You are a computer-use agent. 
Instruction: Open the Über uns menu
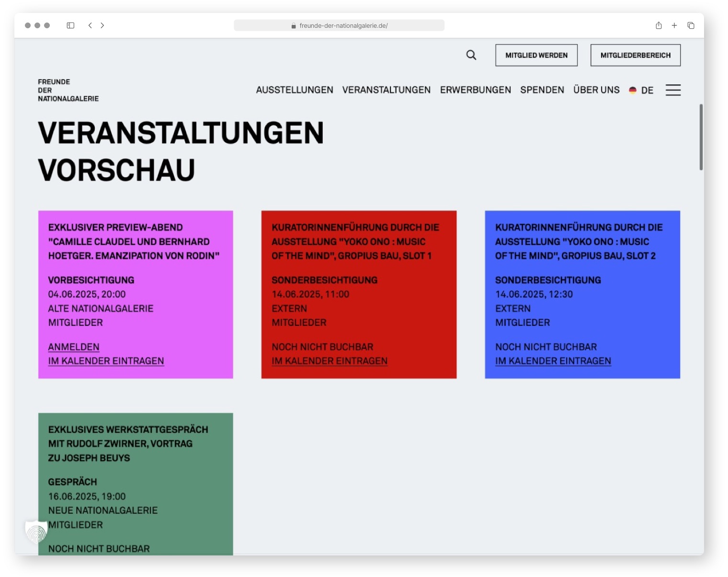(x=596, y=90)
